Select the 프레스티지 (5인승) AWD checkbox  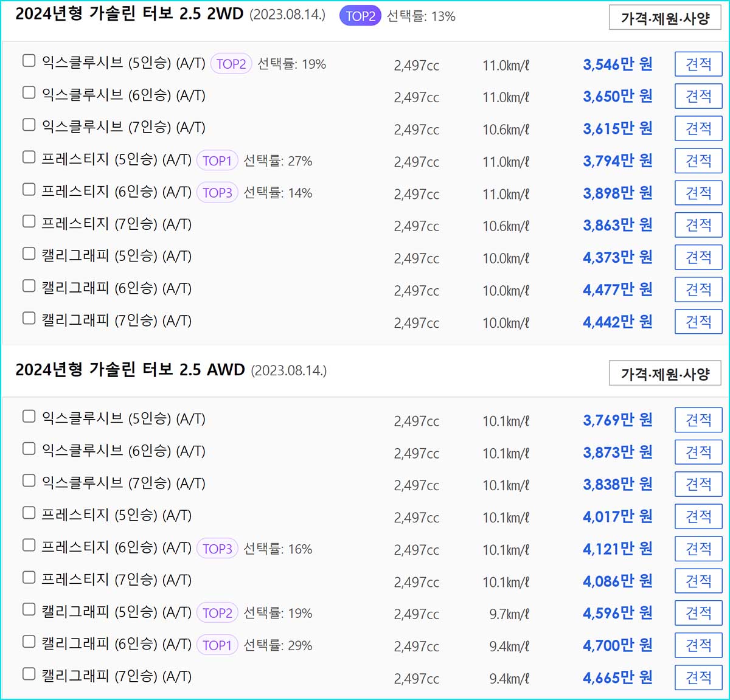coord(29,513)
